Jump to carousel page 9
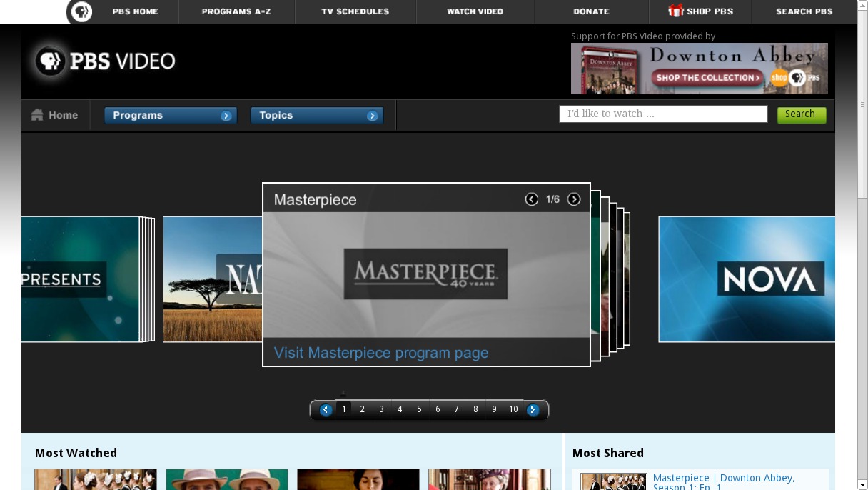 [494, 409]
